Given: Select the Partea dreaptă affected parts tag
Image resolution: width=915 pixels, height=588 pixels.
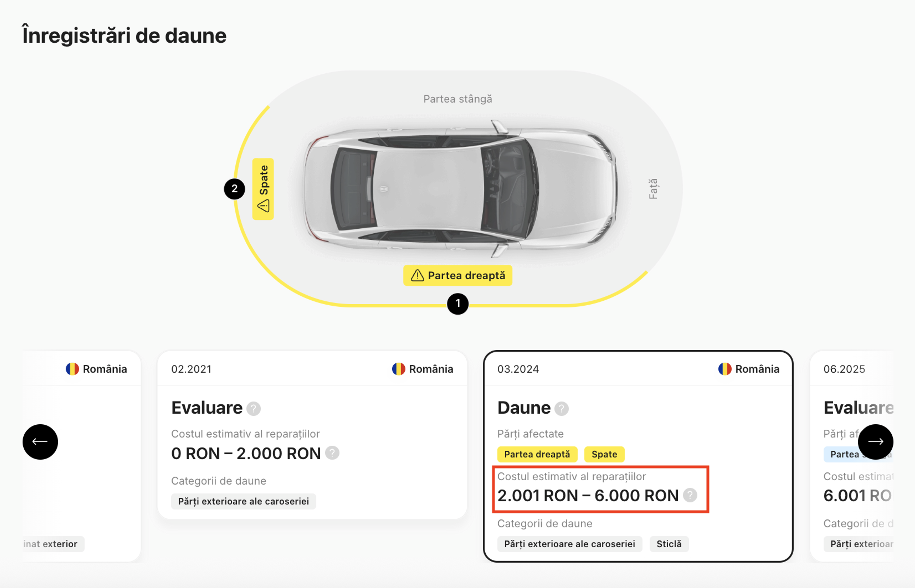Looking at the screenshot, I should 537,454.
